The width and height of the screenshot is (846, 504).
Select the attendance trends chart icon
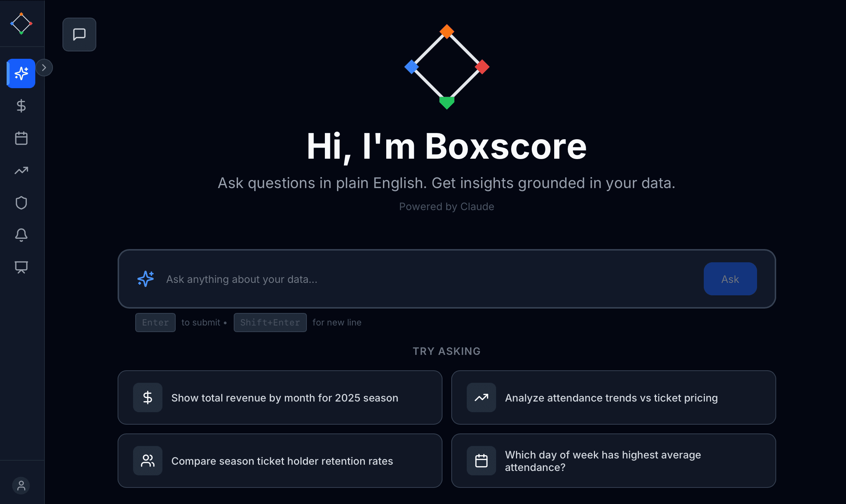(x=21, y=170)
